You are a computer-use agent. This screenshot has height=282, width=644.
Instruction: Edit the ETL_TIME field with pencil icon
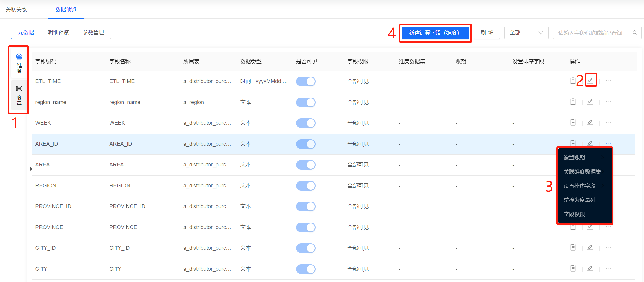[x=590, y=81]
